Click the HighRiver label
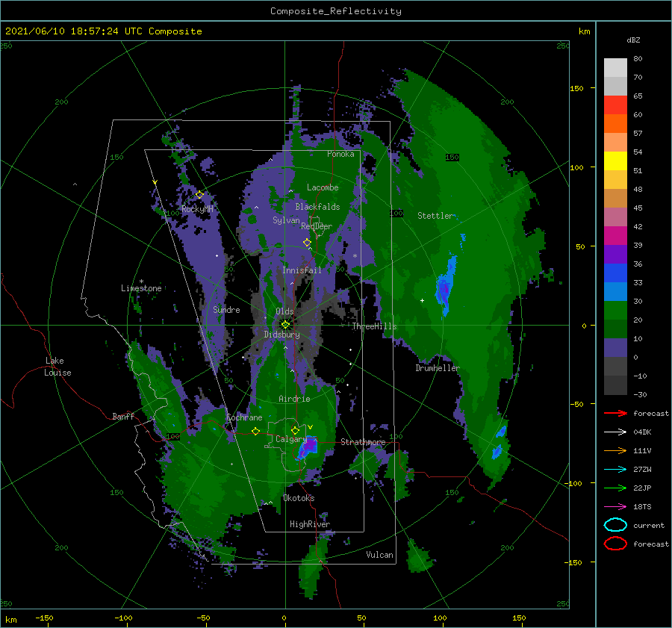This screenshot has width=672, height=628. tap(310, 524)
